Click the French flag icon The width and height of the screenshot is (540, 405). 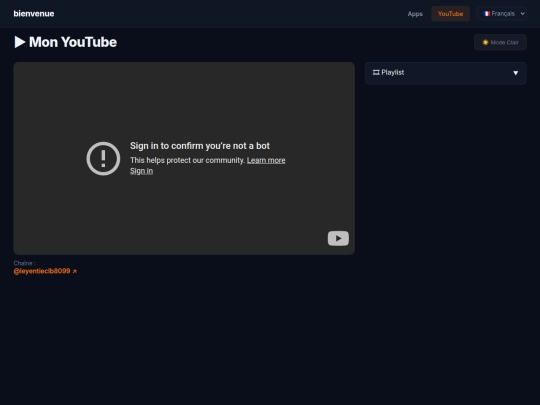click(487, 14)
